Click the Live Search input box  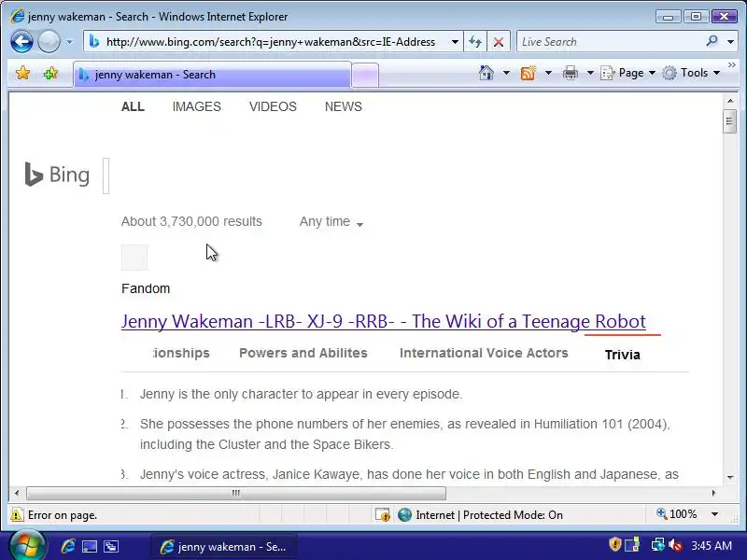pyautogui.click(x=610, y=42)
